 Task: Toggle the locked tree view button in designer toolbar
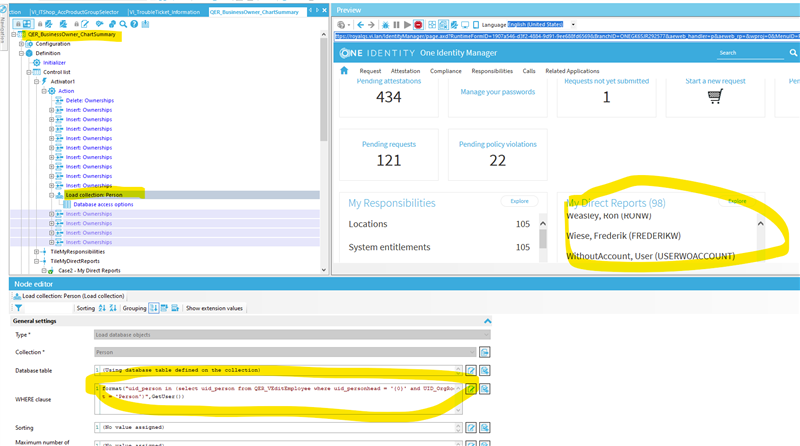click(x=23, y=24)
